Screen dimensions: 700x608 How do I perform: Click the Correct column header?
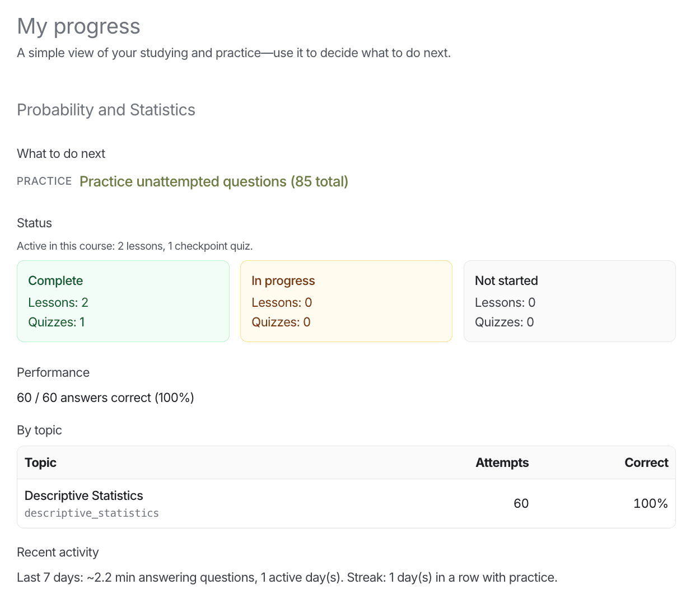coord(646,462)
